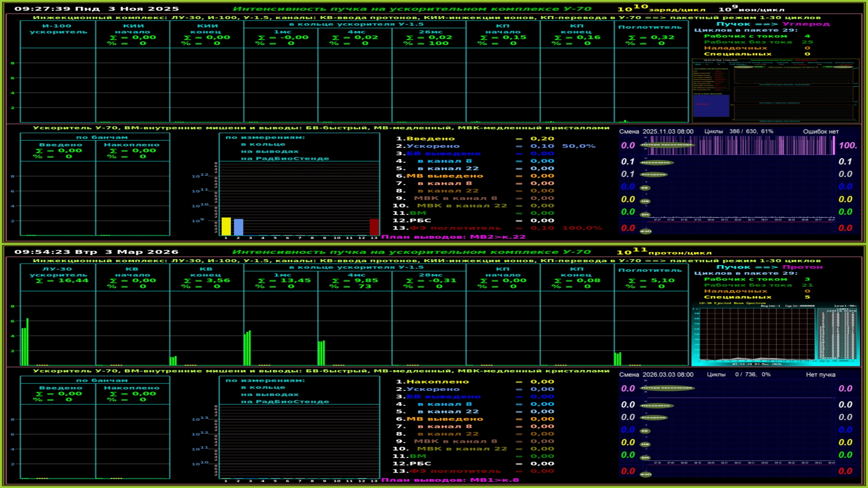Click the ЛУ-30 ускоритель column header
The height and width of the screenshot is (488, 868).
coord(58,272)
